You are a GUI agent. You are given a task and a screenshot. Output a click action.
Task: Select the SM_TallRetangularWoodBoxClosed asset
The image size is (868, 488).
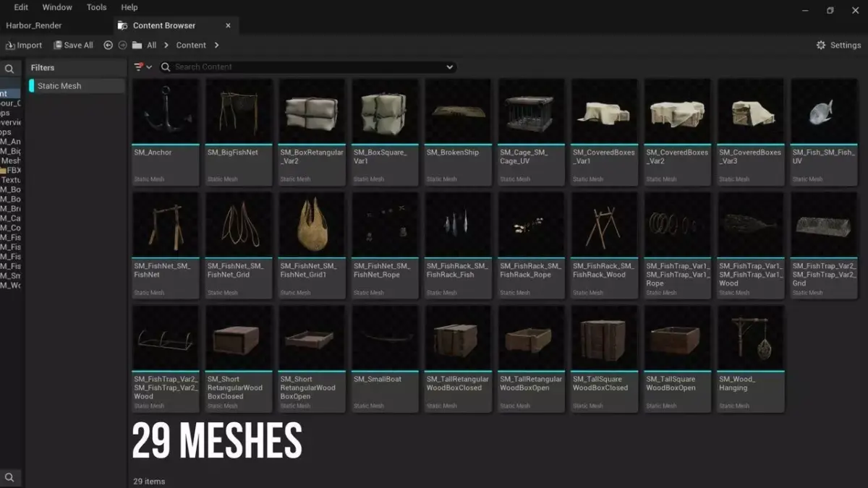[458, 359]
